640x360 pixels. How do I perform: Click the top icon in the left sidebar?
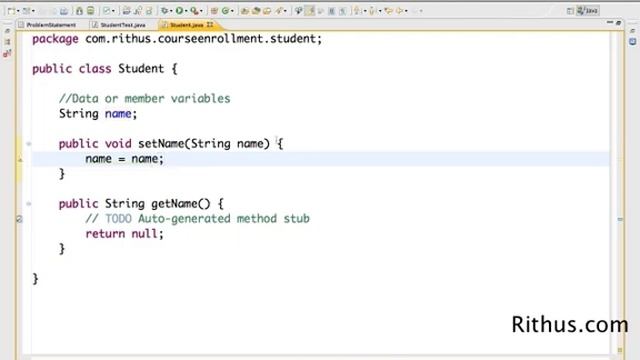(x=7, y=31)
